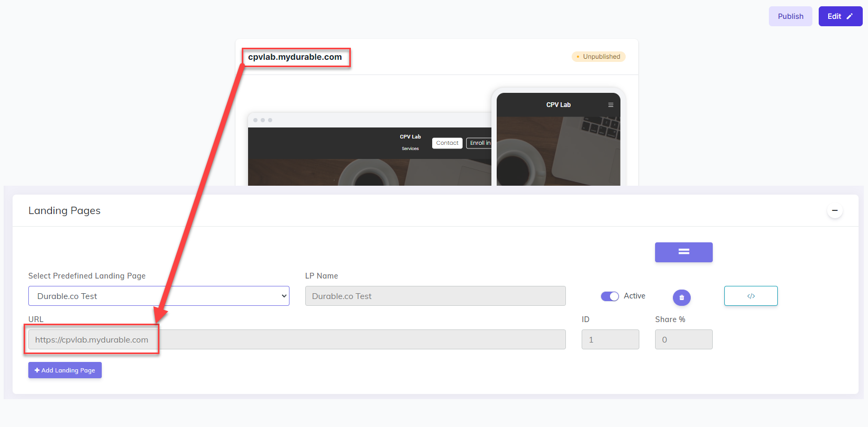This screenshot has height=427, width=868.
Task: Click Contact button in desktop preview
Action: [x=447, y=143]
